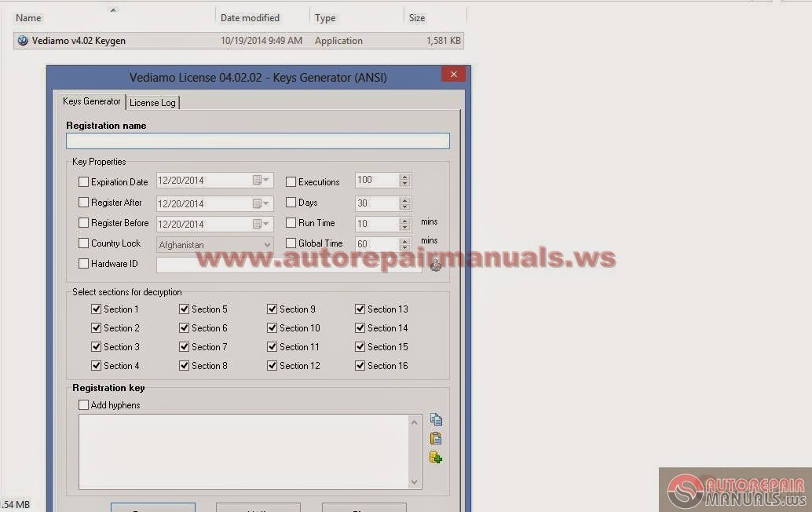This screenshot has height=512, width=812.
Task: Switch to the Keys Generator tab
Action: pyautogui.click(x=92, y=101)
